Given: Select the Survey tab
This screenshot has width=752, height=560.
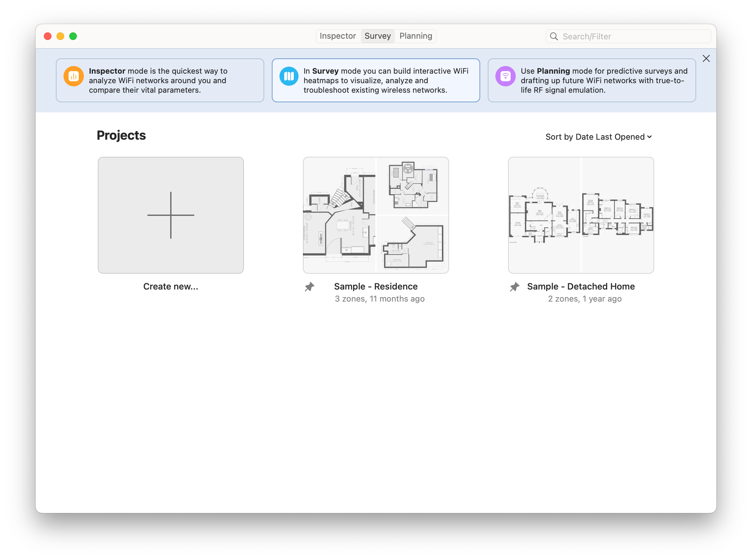Looking at the screenshot, I should click(x=378, y=36).
